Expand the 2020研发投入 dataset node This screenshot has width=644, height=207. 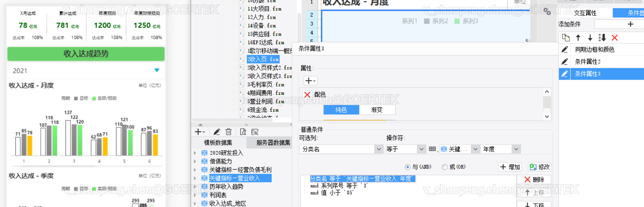point(195,153)
